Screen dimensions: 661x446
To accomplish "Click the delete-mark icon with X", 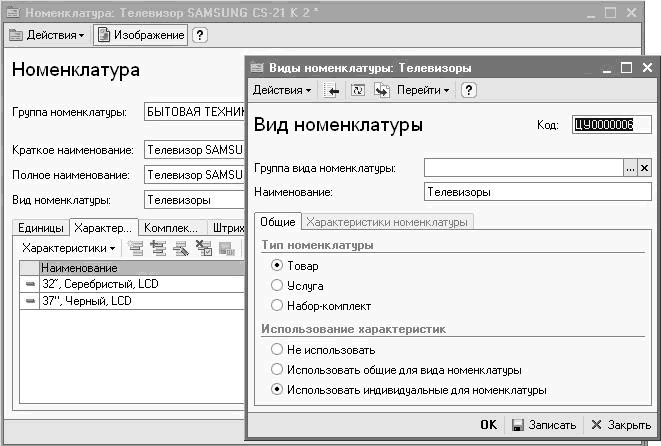I will coord(204,248).
